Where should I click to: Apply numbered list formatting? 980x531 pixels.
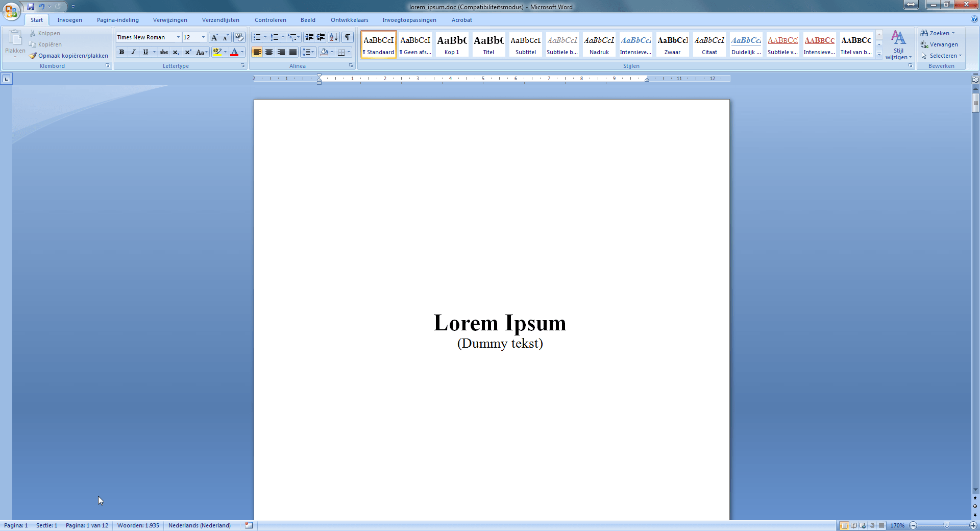[275, 37]
